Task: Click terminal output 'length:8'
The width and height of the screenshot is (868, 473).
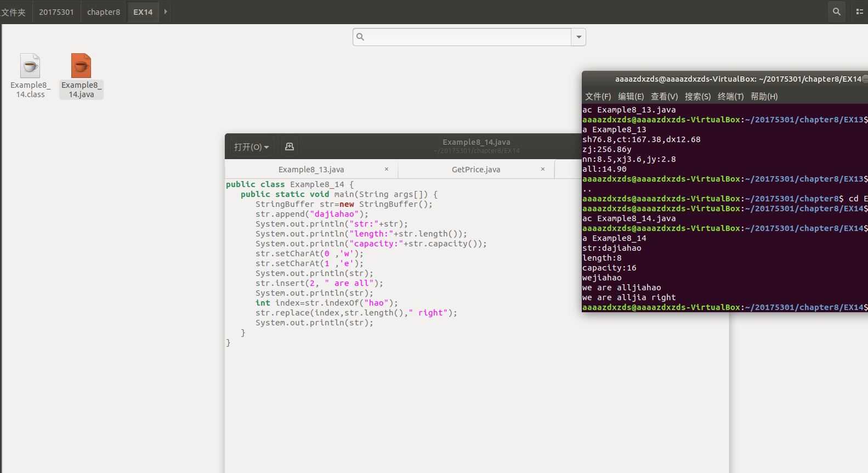Action: [x=602, y=258]
